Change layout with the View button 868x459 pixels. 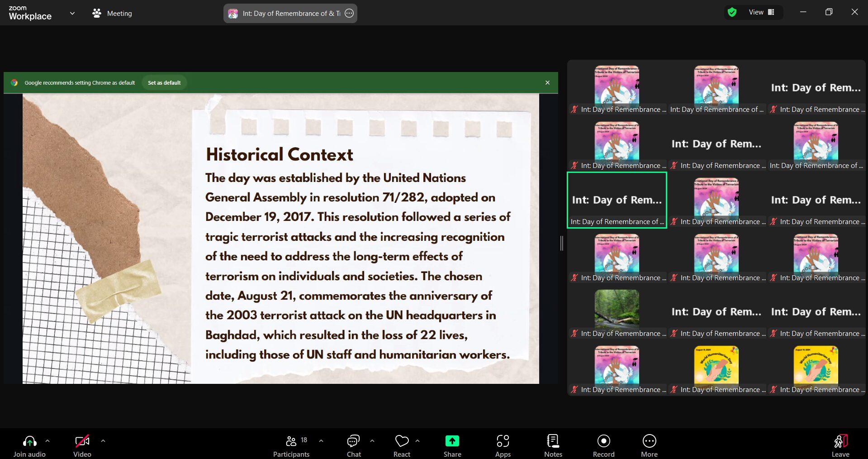761,12
